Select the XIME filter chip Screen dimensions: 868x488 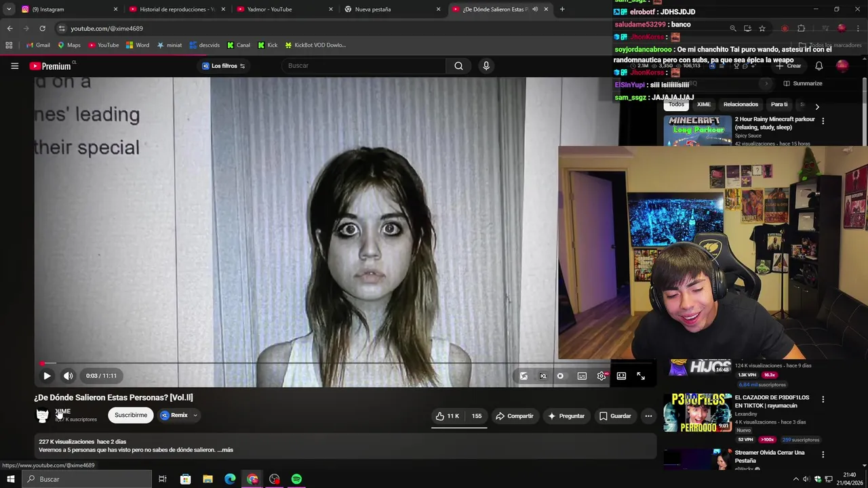tap(704, 104)
